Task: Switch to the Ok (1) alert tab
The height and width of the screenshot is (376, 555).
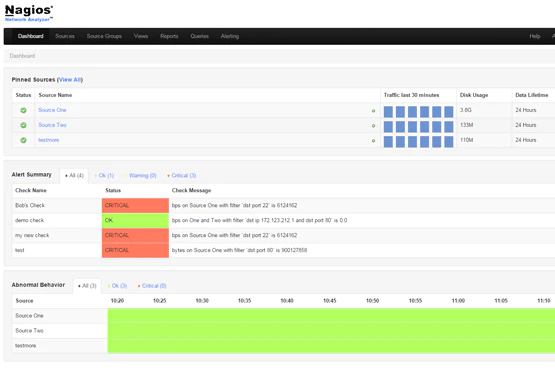Action: tap(104, 176)
